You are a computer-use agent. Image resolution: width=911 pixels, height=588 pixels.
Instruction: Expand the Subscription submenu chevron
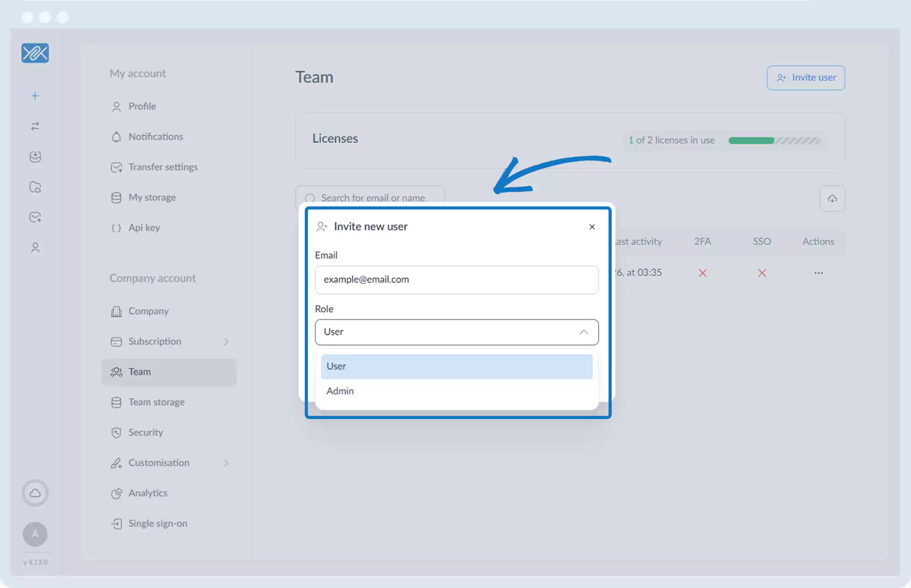[226, 342]
